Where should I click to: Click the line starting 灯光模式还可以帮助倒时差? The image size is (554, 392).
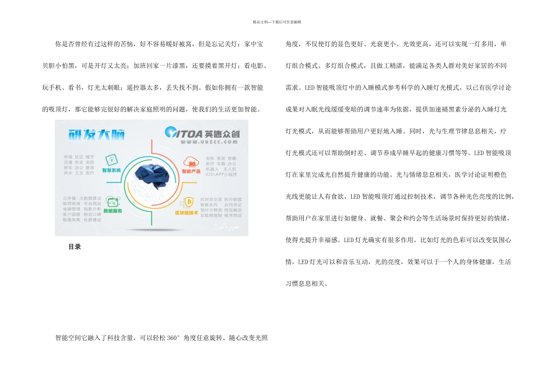[398, 153]
